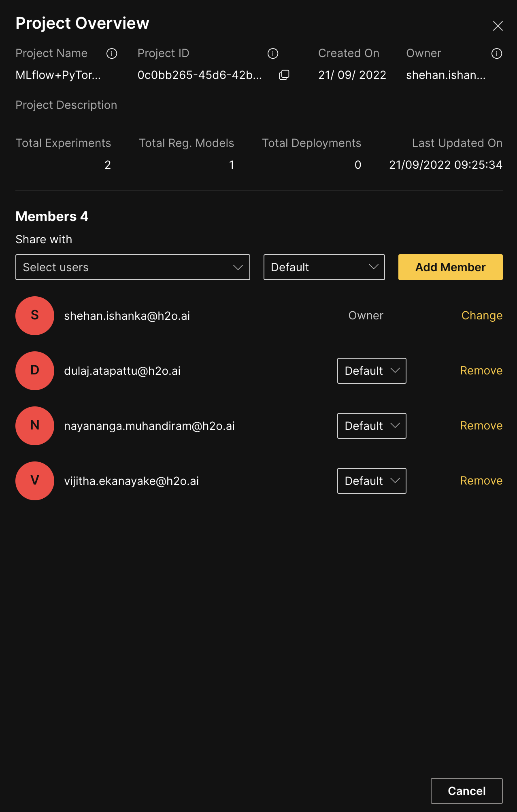Click the red N avatar for nayananga.muhandiram
Screen dimensions: 517x812
(x=35, y=426)
